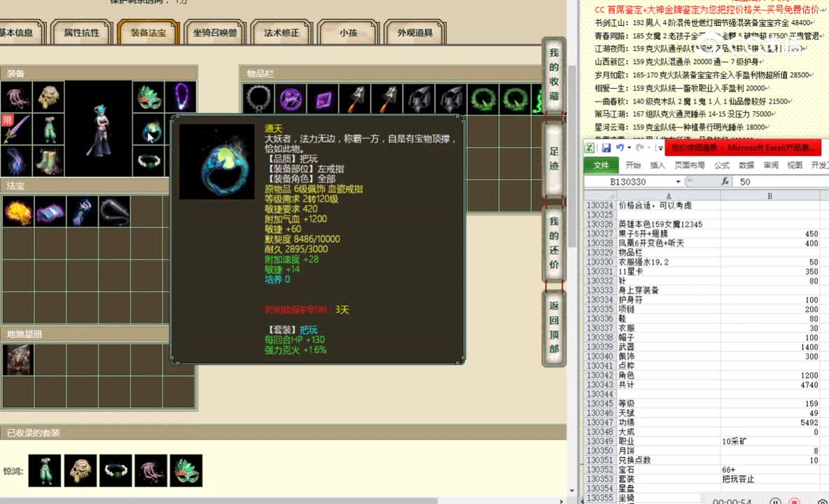Select the golden helmet equipment slot
Image resolution: width=829 pixels, height=504 pixels.
[48, 97]
